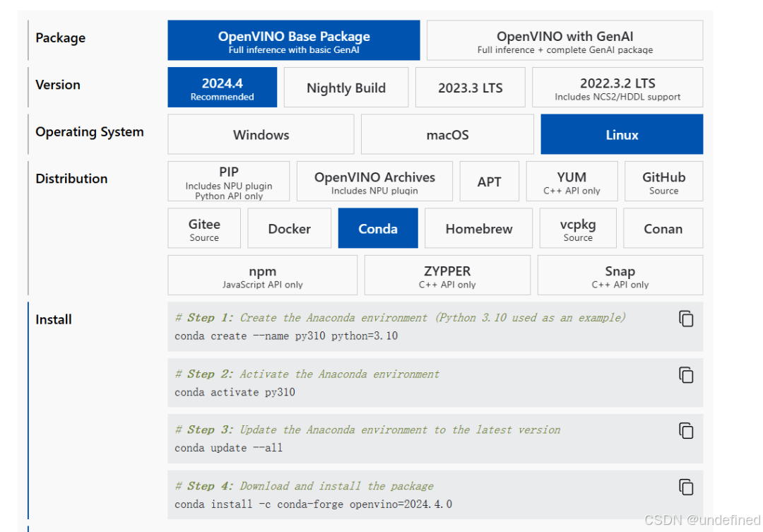This screenshot has width=763, height=532.
Task: Click the 'conda create --name py310 python=3.10' command
Action: [x=286, y=336]
